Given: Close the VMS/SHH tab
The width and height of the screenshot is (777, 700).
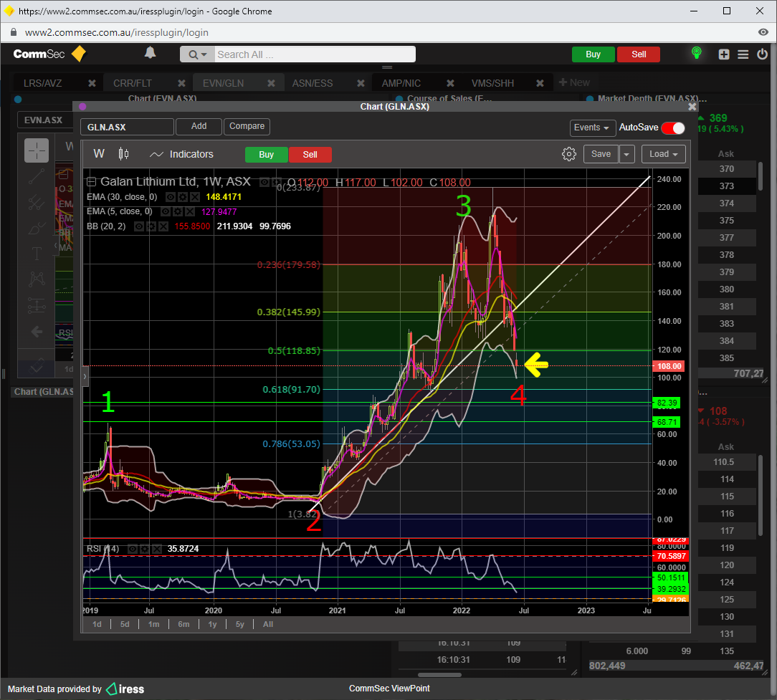Looking at the screenshot, I should pos(540,83).
